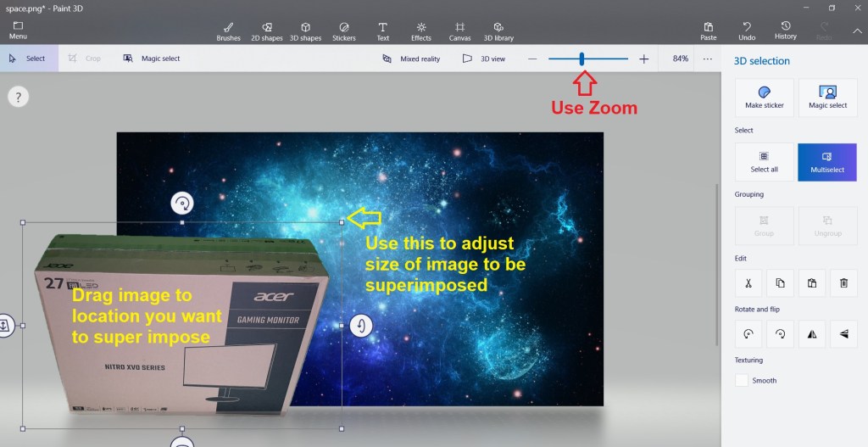This screenshot has height=447, width=868.
Task: Expand the Menu in the top left
Action: 18,31
